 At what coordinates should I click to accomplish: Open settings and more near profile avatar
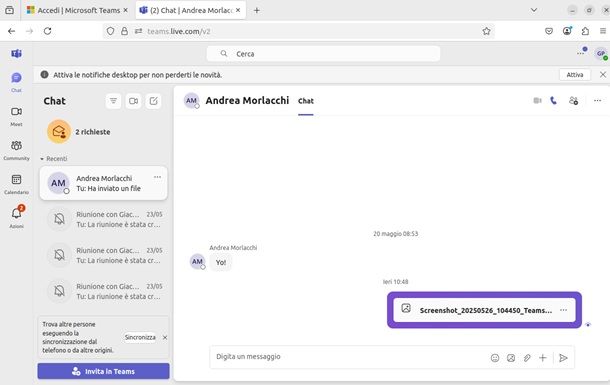point(581,52)
